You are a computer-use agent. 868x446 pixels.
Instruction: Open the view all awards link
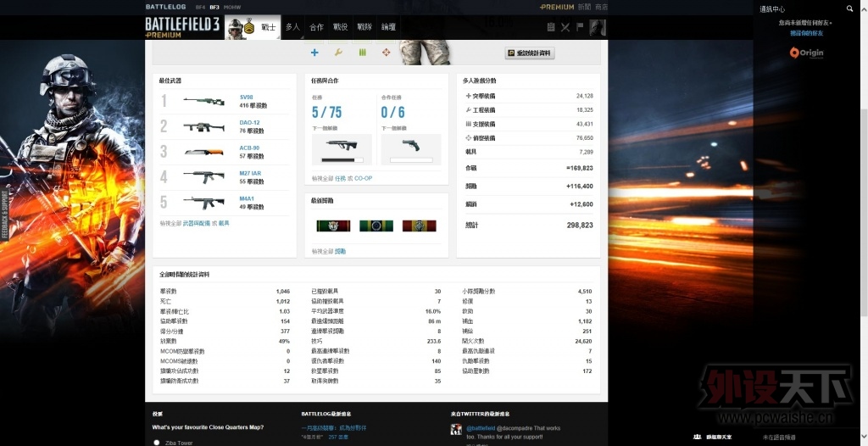click(x=341, y=252)
